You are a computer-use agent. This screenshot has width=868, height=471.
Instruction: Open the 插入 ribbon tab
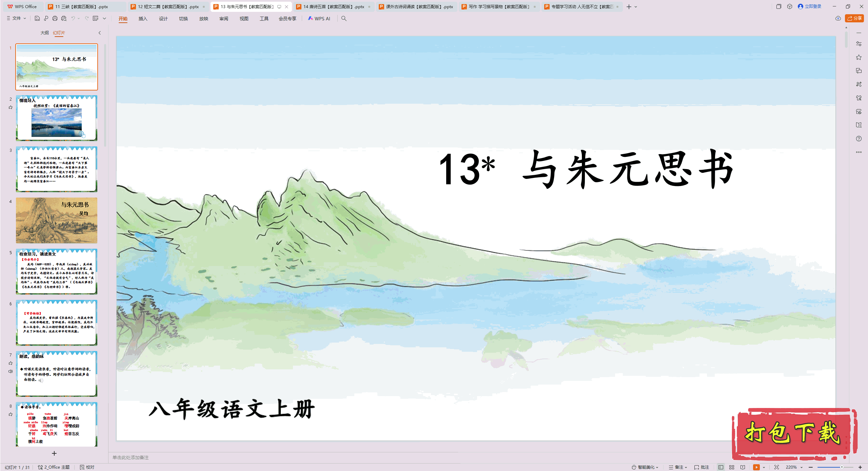143,19
